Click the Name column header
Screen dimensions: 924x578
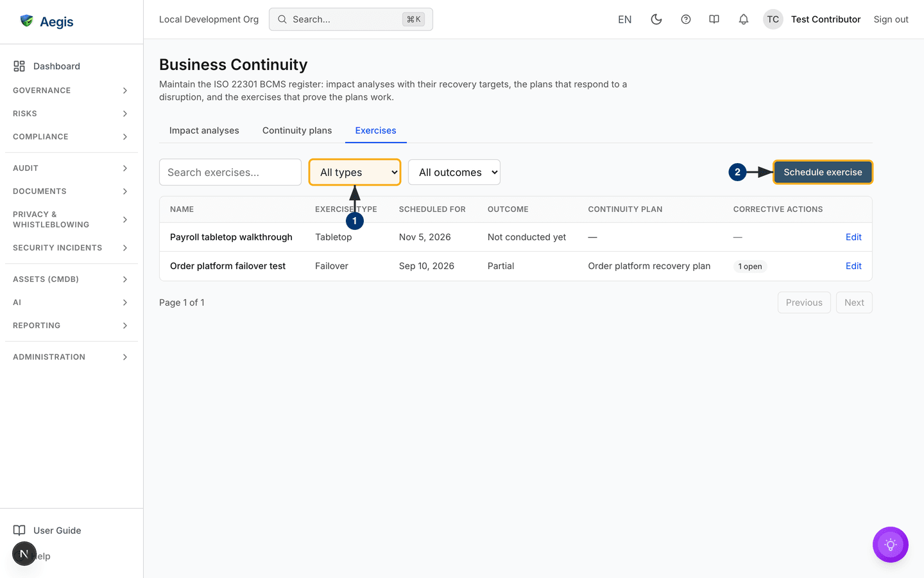coord(182,209)
